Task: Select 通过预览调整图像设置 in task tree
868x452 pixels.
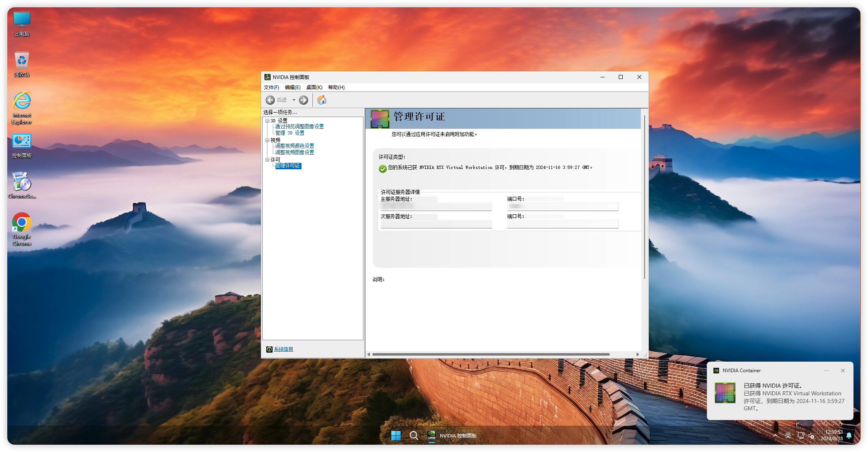Action: 299,126
